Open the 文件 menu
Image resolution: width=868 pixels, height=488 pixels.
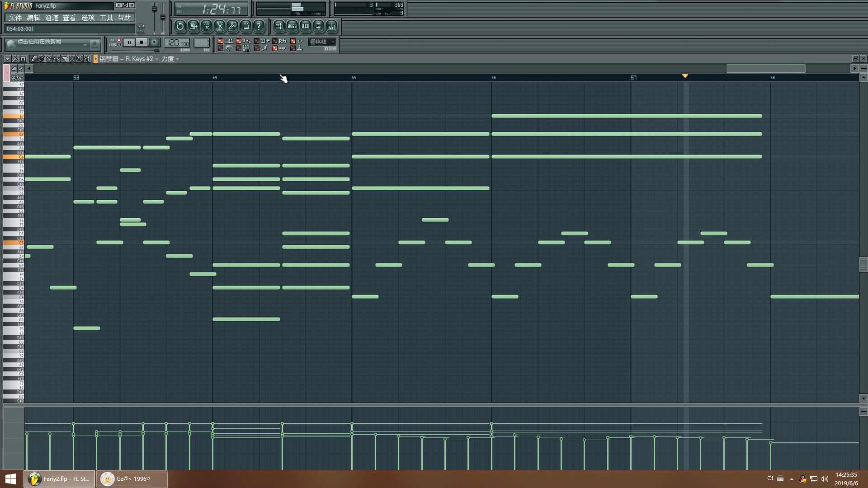pos(15,18)
